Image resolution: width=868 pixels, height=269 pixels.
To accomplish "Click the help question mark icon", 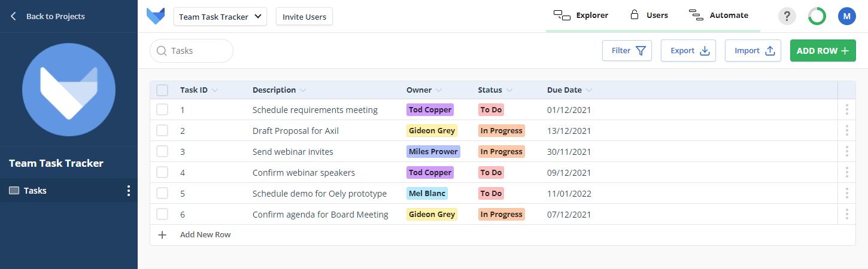I will (787, 16).
